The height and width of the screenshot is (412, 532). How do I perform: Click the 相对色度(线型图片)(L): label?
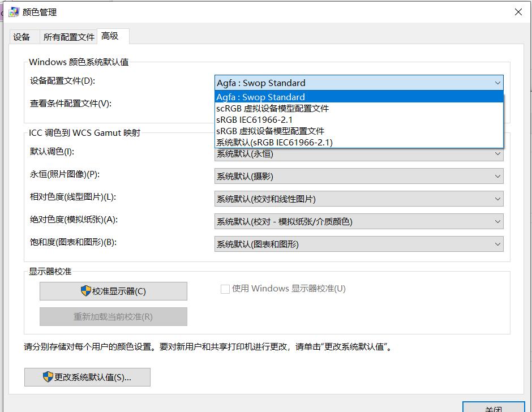tap(73, 197)
